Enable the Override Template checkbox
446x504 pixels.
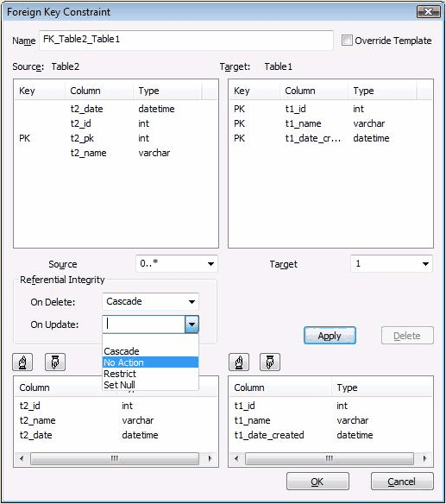[x=347, y=41]
